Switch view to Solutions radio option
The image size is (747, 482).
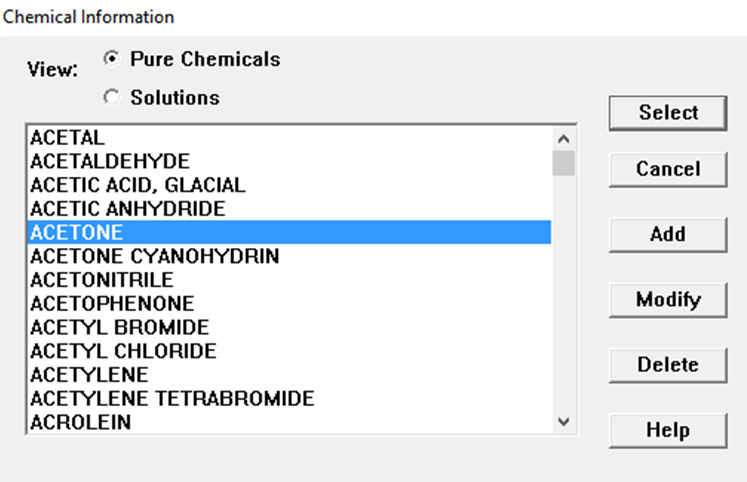pyautogui.click(x=111, y=98)
